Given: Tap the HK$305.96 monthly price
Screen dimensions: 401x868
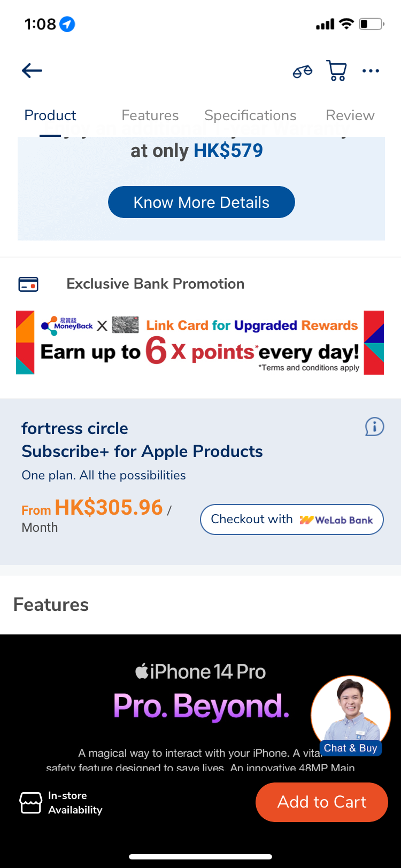Looking at the screenshot, I should tap(108, 507).
